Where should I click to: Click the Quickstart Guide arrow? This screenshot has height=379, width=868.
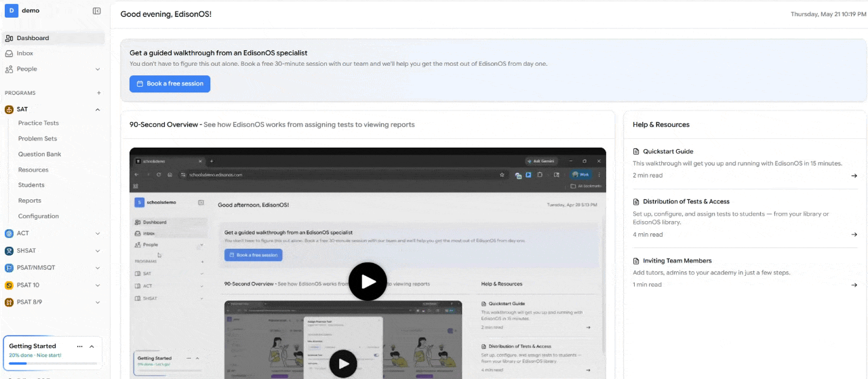click(854, 176)
